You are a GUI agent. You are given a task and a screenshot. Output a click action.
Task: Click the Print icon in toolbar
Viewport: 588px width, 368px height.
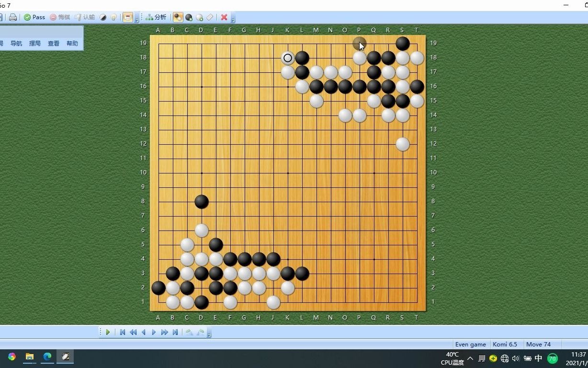pyautogui.click(x=13, y=17)
